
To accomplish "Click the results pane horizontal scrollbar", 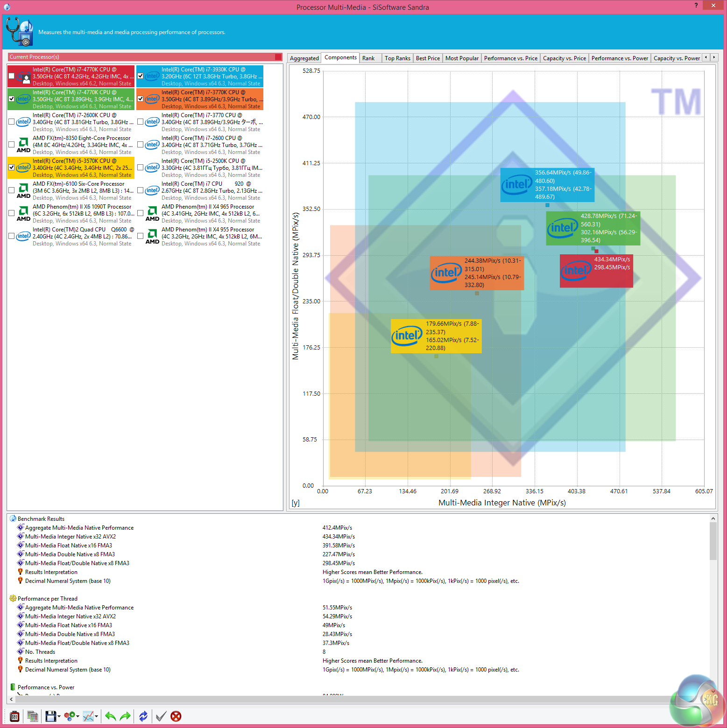I will coord(362,699).
